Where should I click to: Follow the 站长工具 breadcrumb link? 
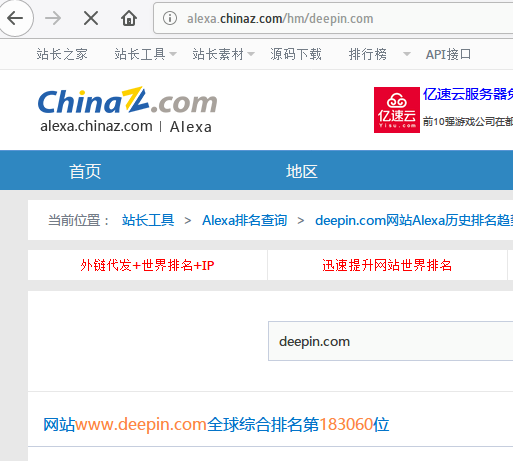(148, 220)
